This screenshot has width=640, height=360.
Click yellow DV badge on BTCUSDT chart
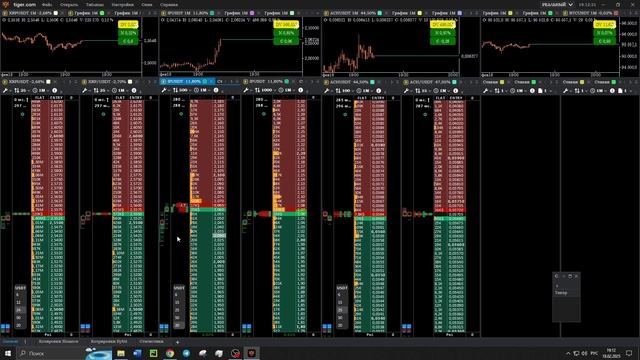point(604,25)
